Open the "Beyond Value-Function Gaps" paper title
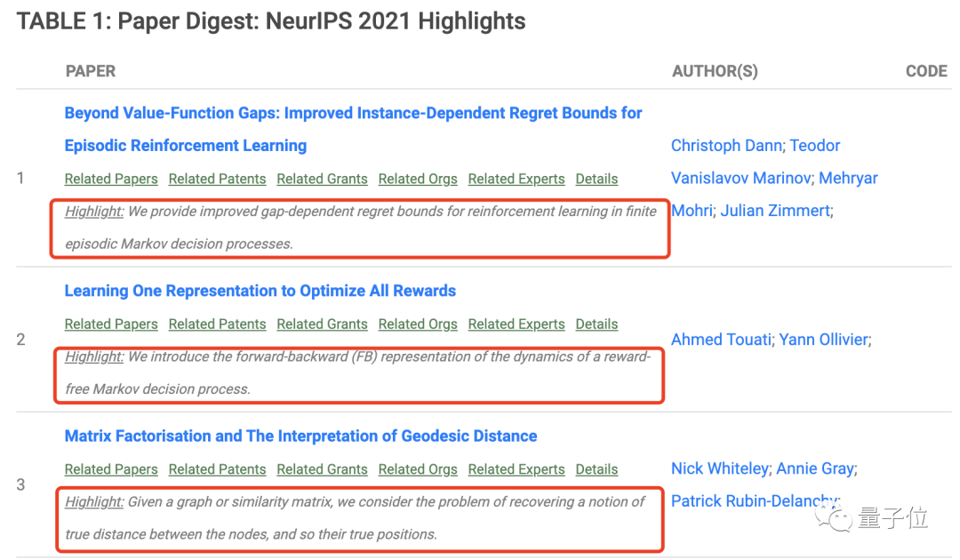Screen dimensions: 960x560 (353, 114)
